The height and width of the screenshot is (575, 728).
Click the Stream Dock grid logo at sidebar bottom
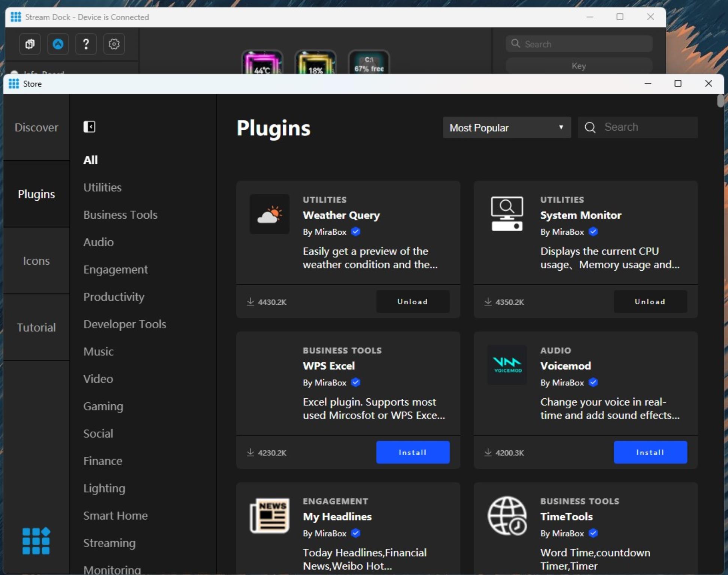[x=36, y=541]
